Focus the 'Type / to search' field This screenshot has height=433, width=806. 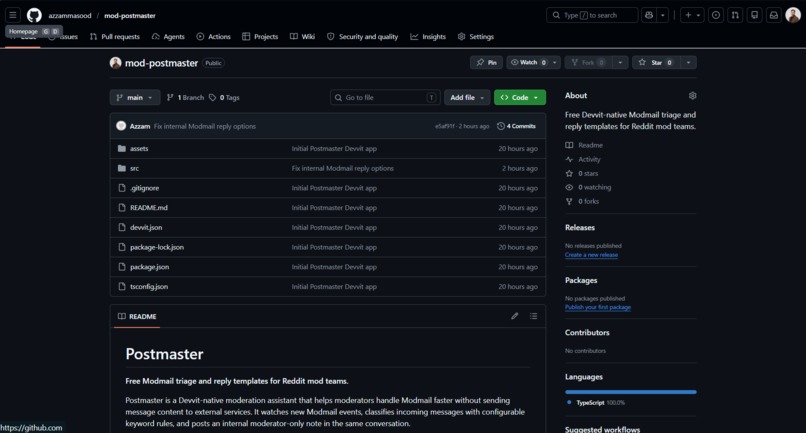(x=592, y=15)
